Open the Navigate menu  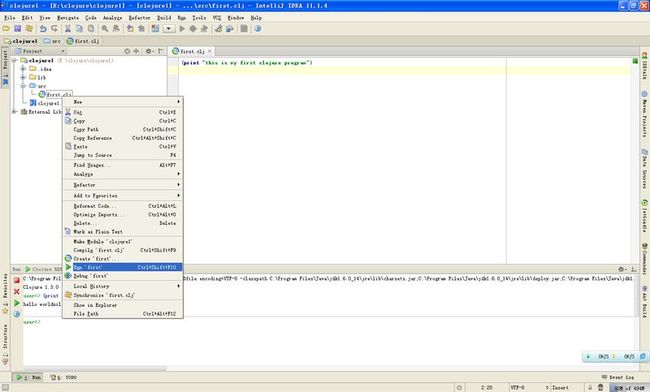coord(68,18)
